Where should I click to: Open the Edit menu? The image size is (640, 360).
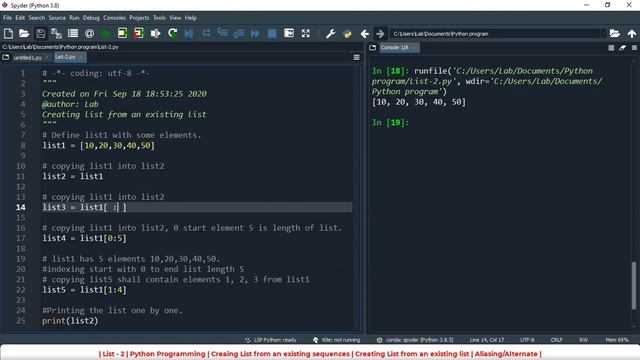tap(20, 18)
